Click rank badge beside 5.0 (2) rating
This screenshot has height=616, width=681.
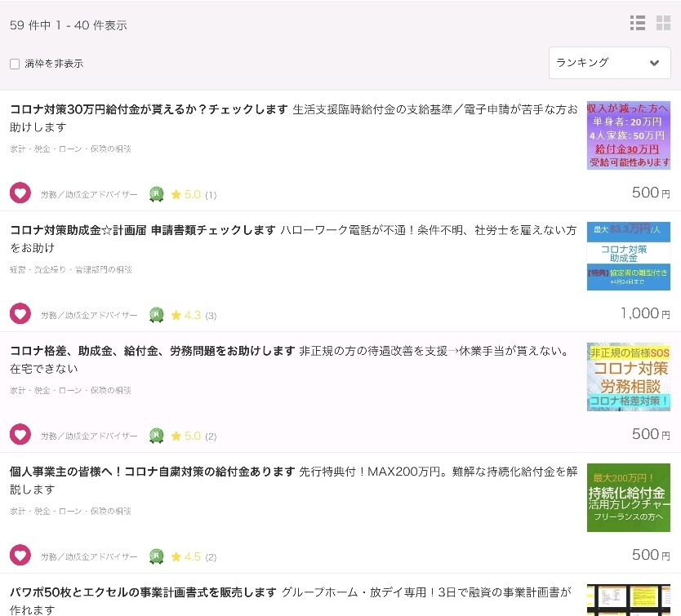(156, 436)
